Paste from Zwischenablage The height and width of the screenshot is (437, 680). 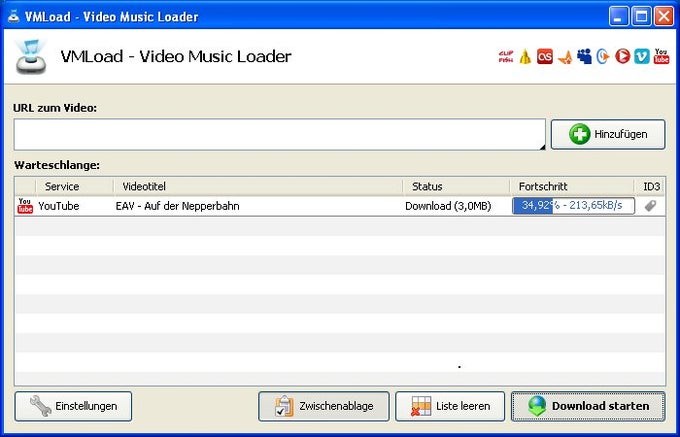point(324,406)
